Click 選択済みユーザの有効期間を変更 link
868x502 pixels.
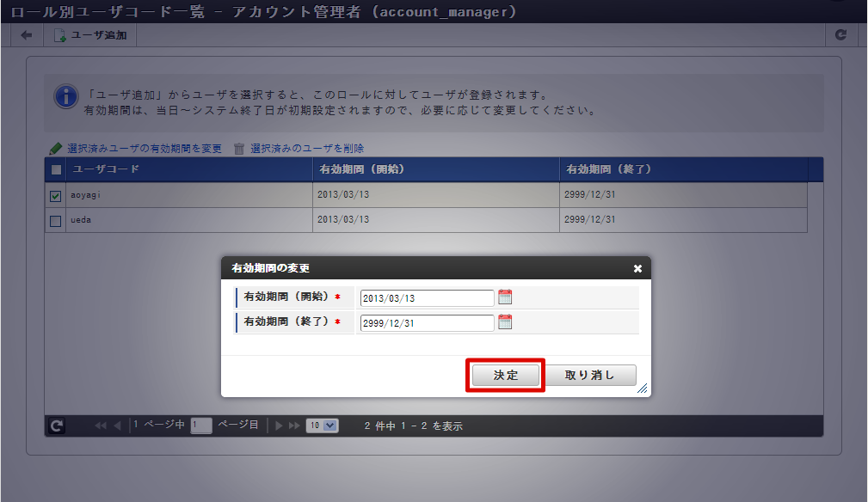coord(145,148)
